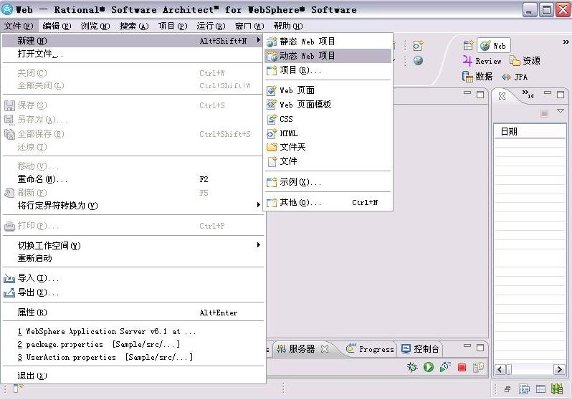Close the 服务器 tab with its X
The height and width of the screenshot is (399, 572).
pos(325,349)
